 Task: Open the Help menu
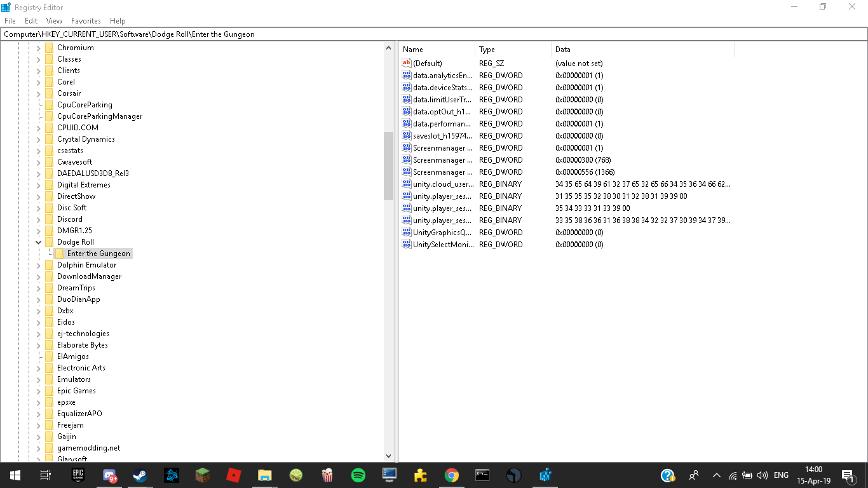(x=118, y=21)
